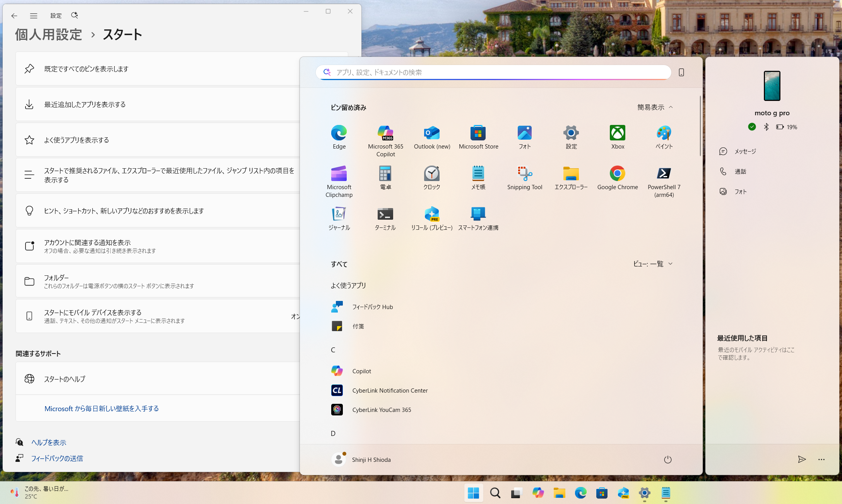Collapse pinned section via 簡易表示
This screenshot has height=504, width=842.
point(655,107)
